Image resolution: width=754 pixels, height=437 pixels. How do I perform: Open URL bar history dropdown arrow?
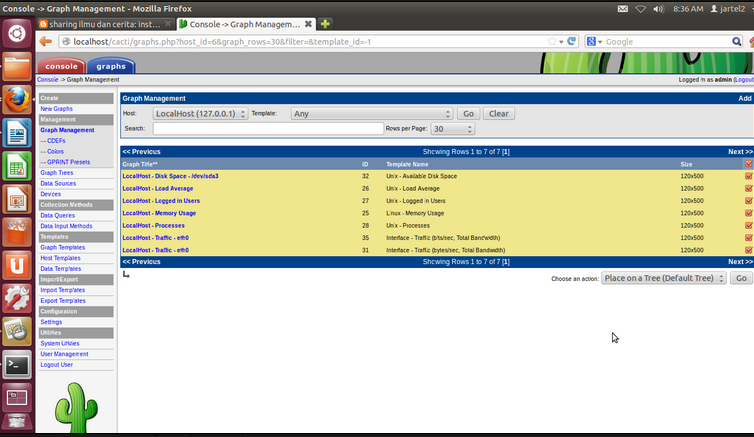561,42
